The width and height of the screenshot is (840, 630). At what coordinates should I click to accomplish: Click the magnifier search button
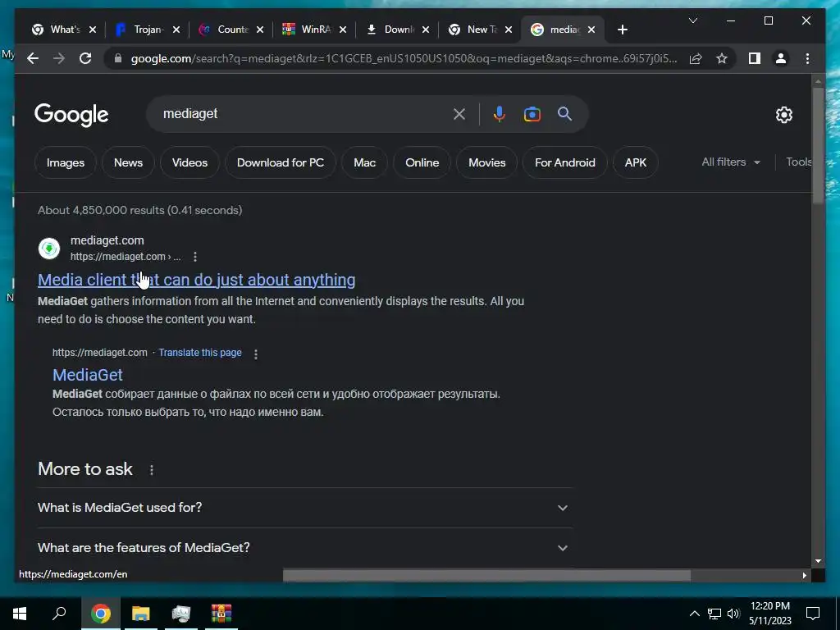564,113
